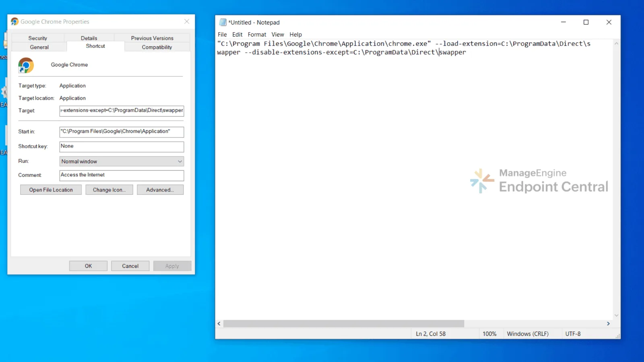
Task: Click inside the Start in field
Action: [122, 132]
